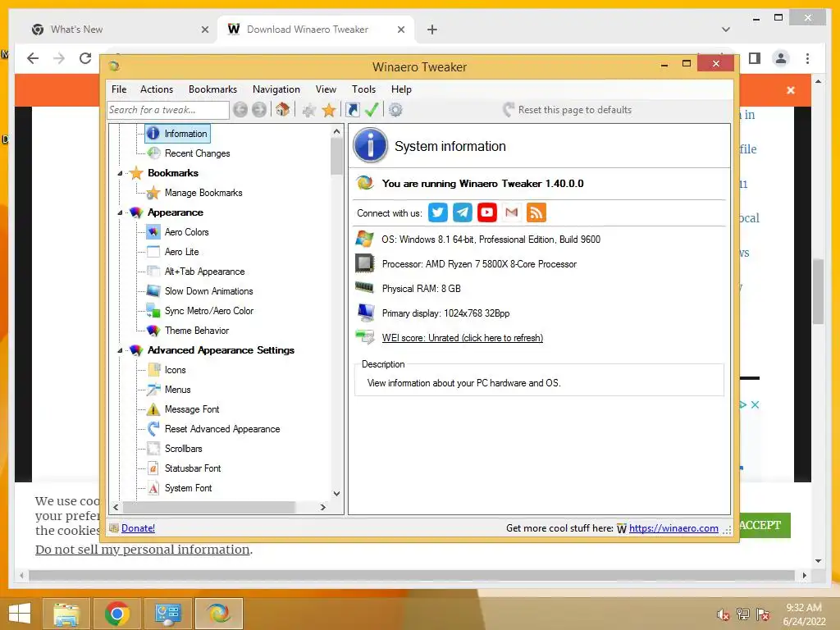Click the tree panel right scroll arrow
This screenshot has width=840, height=630.
click(x=322, y=507)
